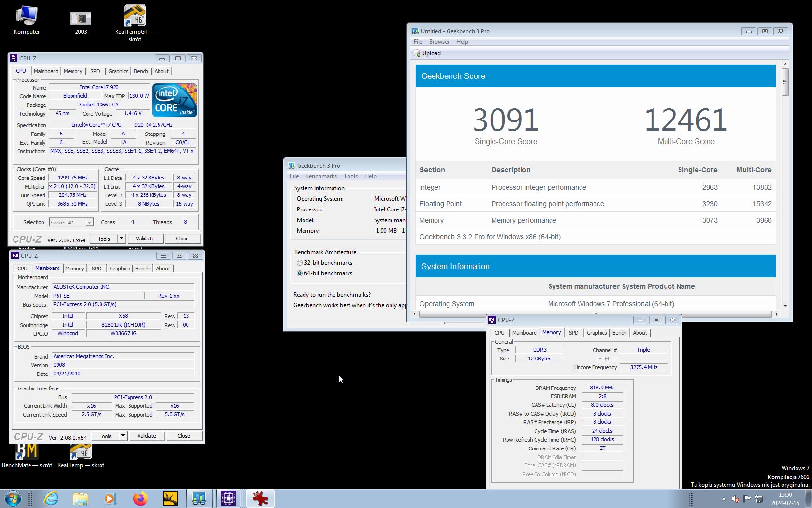Open the yellow-black taskbar application icon

[170, 498]
